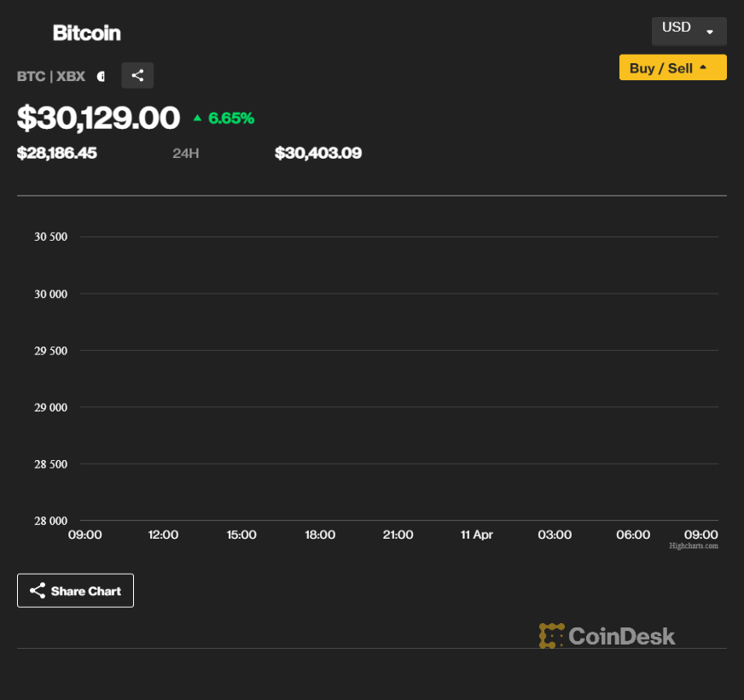Click the $30,129.00 current price
Screen dimensions: 744x700
pyautogui.click(x=98, y=118)
